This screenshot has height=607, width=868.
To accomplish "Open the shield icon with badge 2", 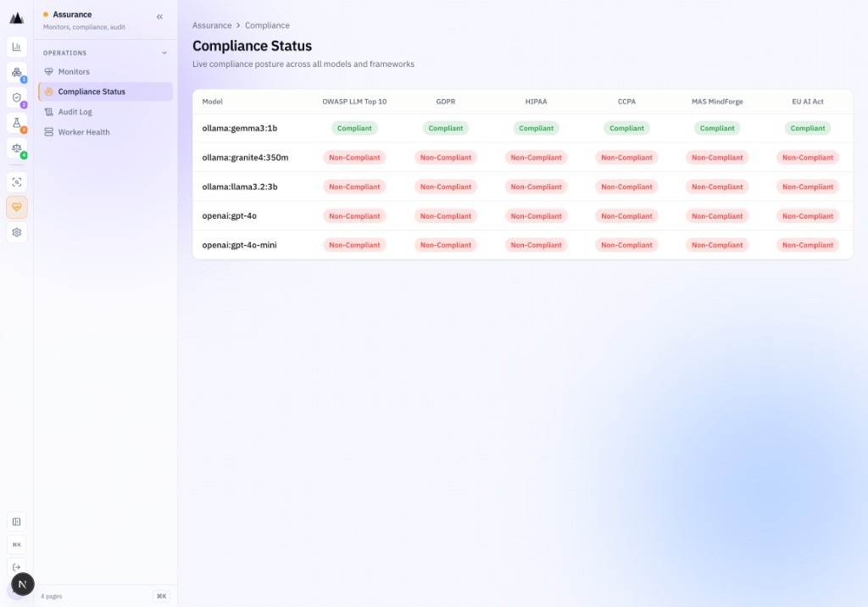I will click(17, 98).
